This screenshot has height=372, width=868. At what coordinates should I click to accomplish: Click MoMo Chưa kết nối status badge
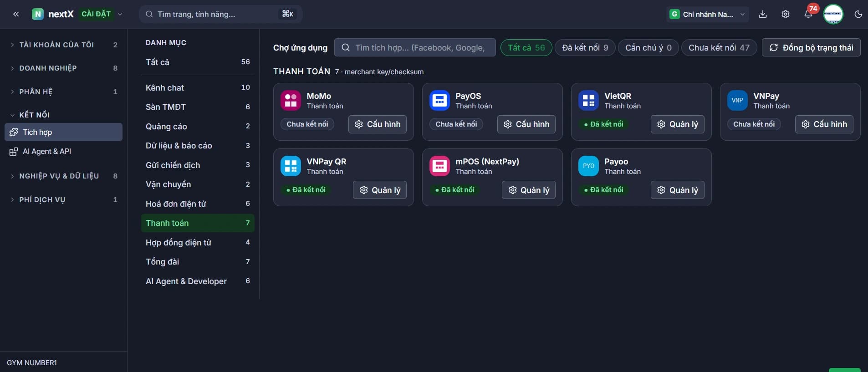pos(307,124)
